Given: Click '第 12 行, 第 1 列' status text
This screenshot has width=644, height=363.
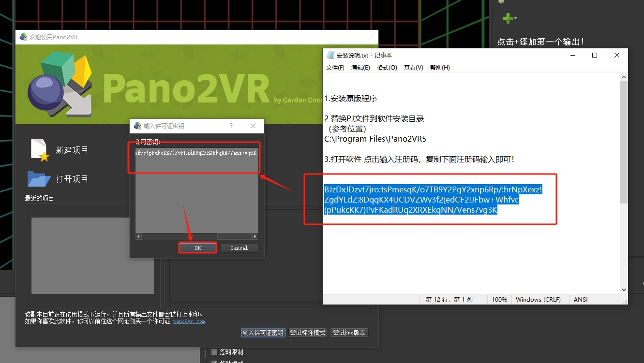Looking at the screenshot, I should pyautogui.click(x=449, y=300).
